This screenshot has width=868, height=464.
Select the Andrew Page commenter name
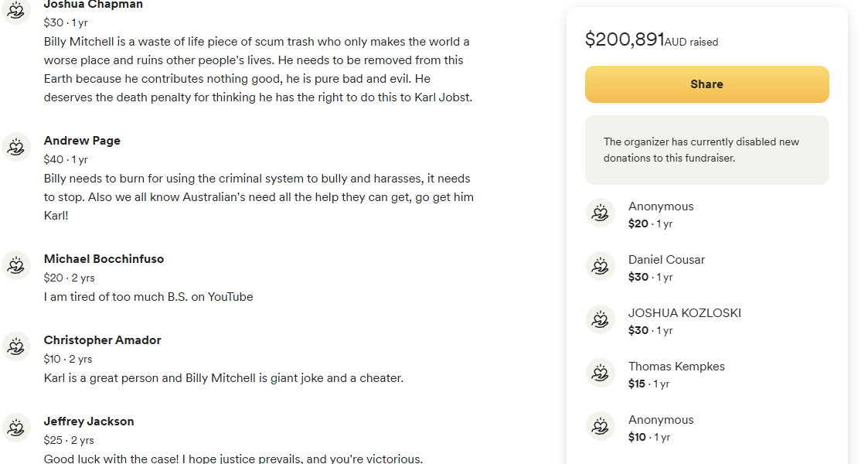tap(82, 141)
